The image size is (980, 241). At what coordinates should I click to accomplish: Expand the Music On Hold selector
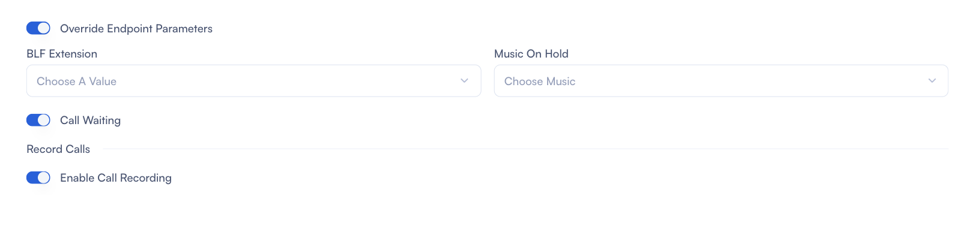tap(721, 81)
